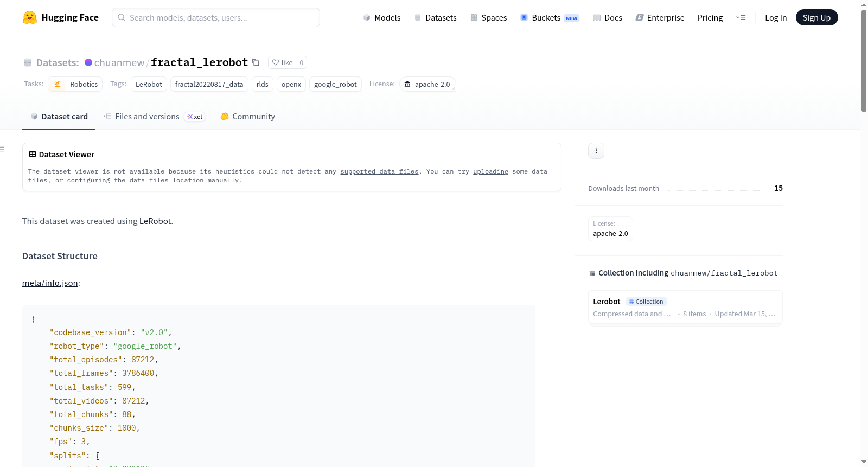Screen dimensions: 868x467
Task: Open the Enterprise page
Action: 660,17
